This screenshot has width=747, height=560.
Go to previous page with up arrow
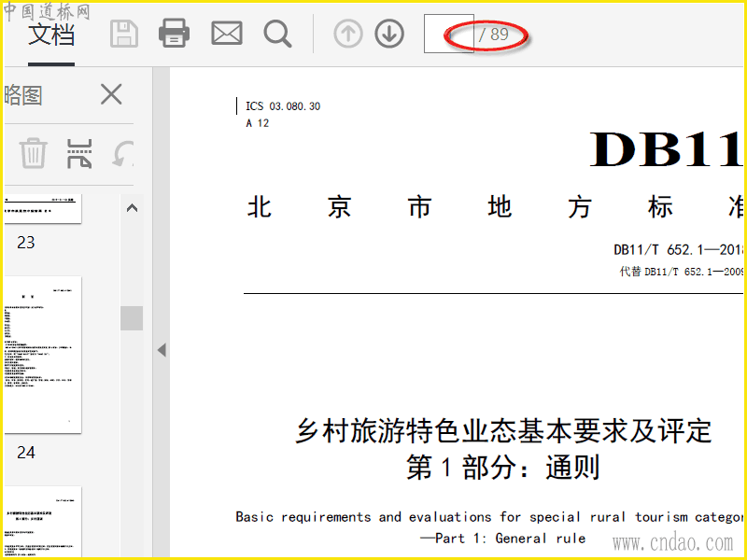(x=348, y=35)
